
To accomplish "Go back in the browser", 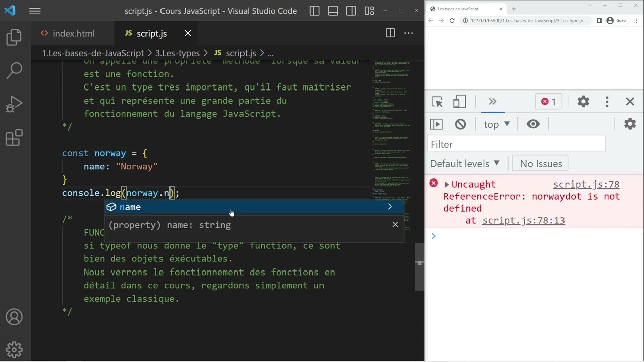I will click(x=431, y=21).
